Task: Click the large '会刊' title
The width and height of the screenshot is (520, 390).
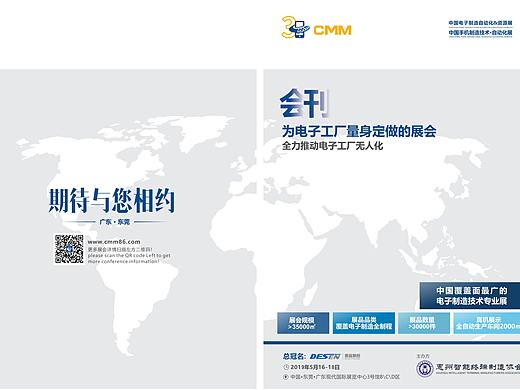Action: 305,103
